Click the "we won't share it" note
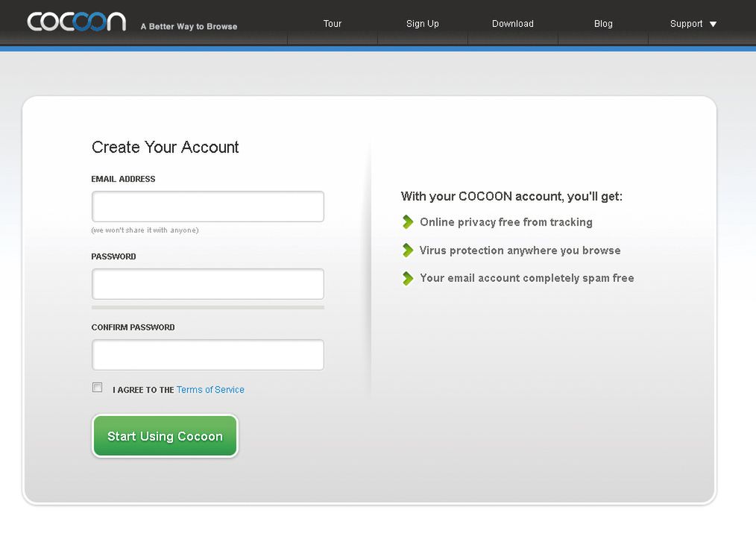 (145, 230)
